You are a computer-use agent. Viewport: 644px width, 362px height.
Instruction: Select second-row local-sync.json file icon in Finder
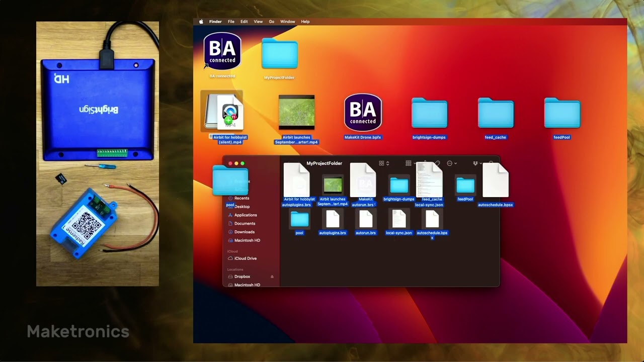(399, 220)
